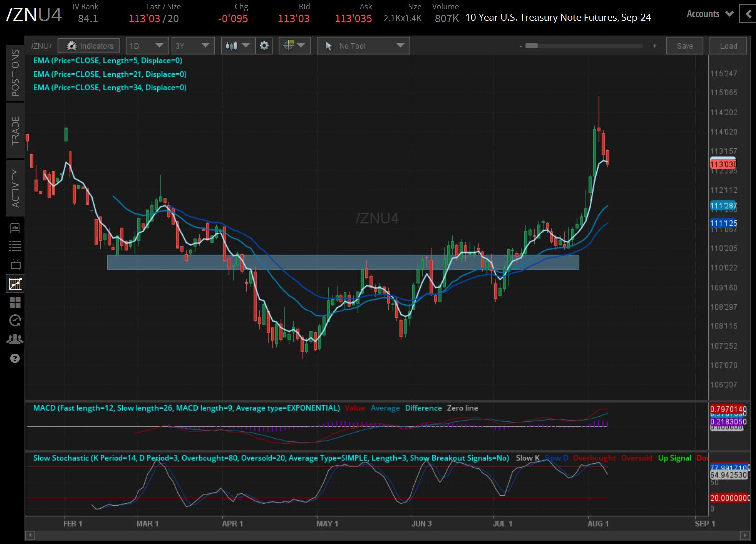This screenshot has width=756, height=544.
Task: Click the Save chart button
Action: point(685,46)
